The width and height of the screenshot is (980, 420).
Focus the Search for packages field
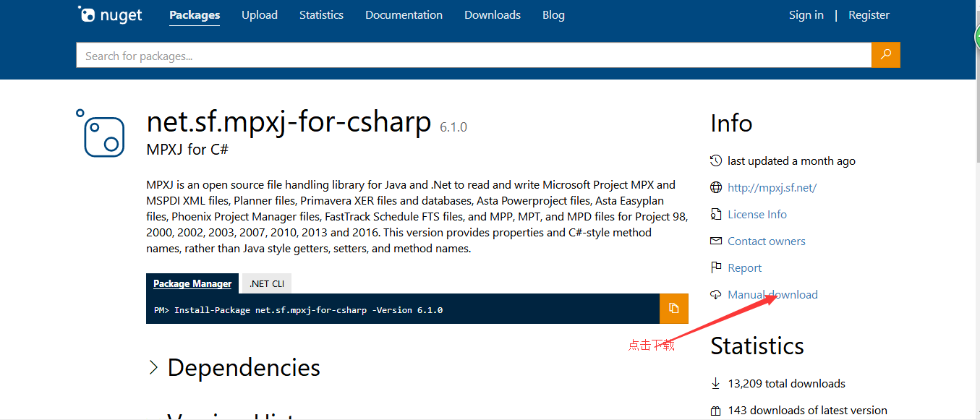(x=474, y=56)
